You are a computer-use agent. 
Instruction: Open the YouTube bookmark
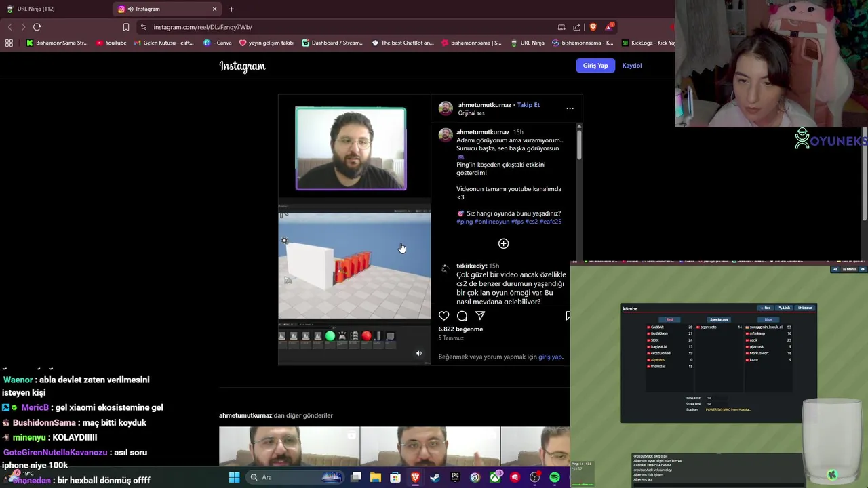tap(111, 43)
